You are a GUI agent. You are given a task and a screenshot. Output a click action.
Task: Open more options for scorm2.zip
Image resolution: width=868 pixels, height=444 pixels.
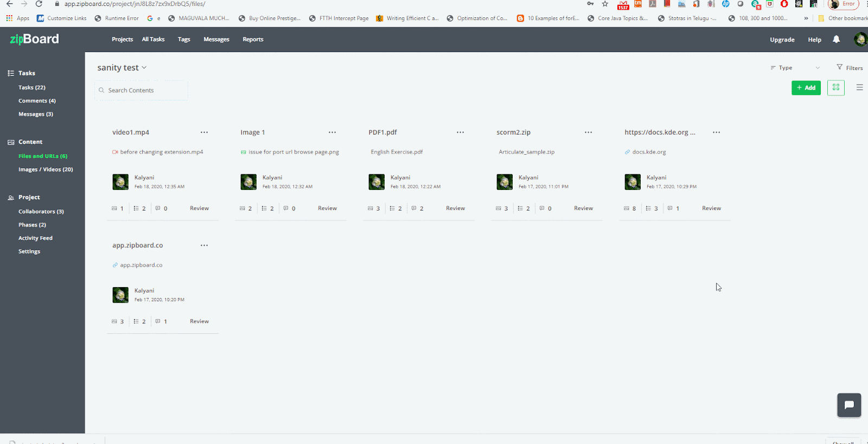588,132
